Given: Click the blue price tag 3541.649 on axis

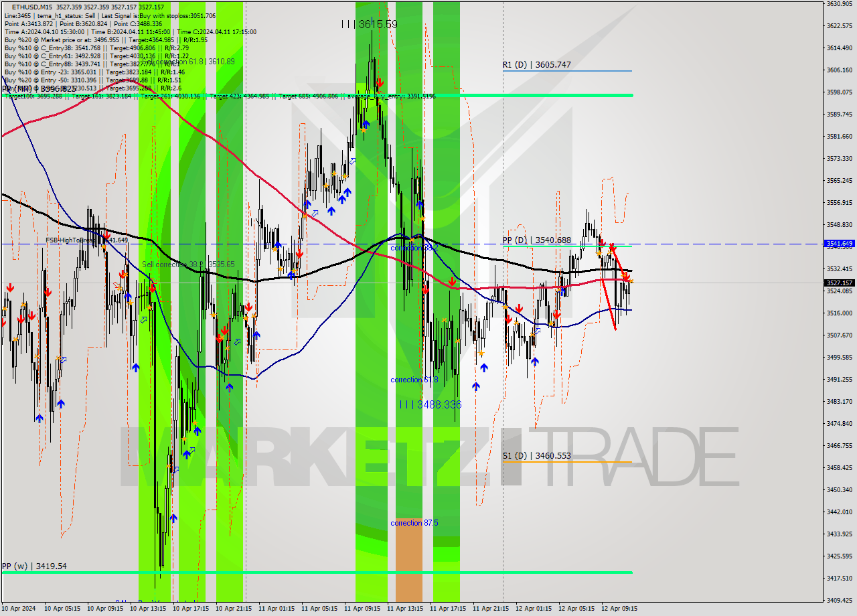Looking at the screenshot, I should coord(840,244).
